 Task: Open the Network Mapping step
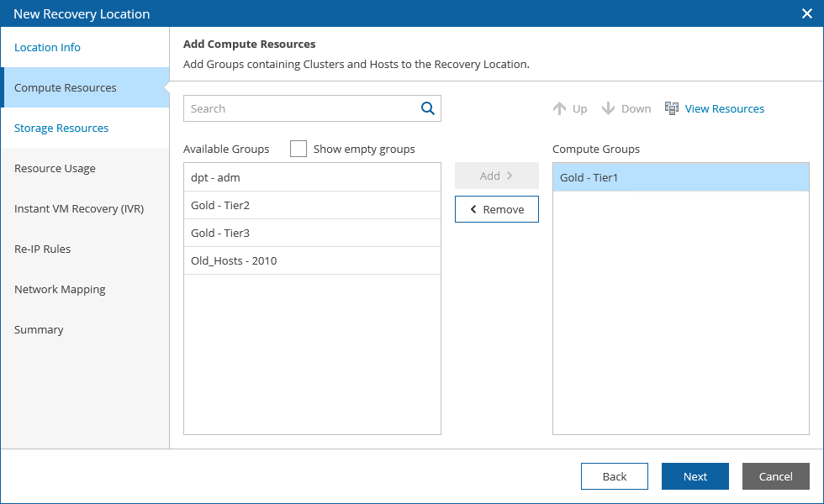(x=60, y=289)
